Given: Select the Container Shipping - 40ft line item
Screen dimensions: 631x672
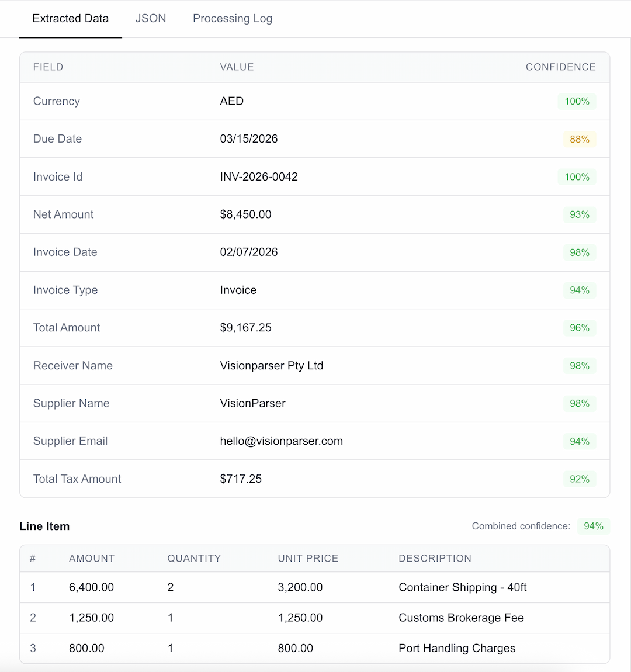Looking at the screenshot, I should (462, 587).
